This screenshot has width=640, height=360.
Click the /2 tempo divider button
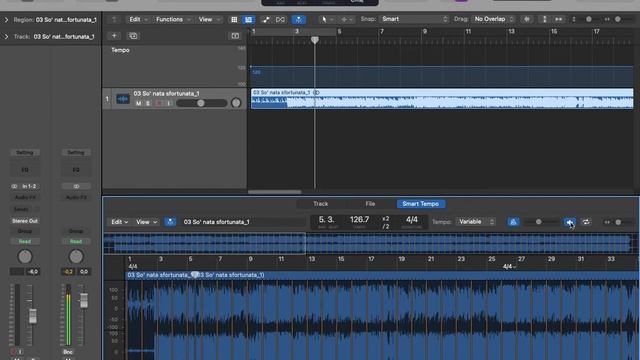(x=385, y=226)
